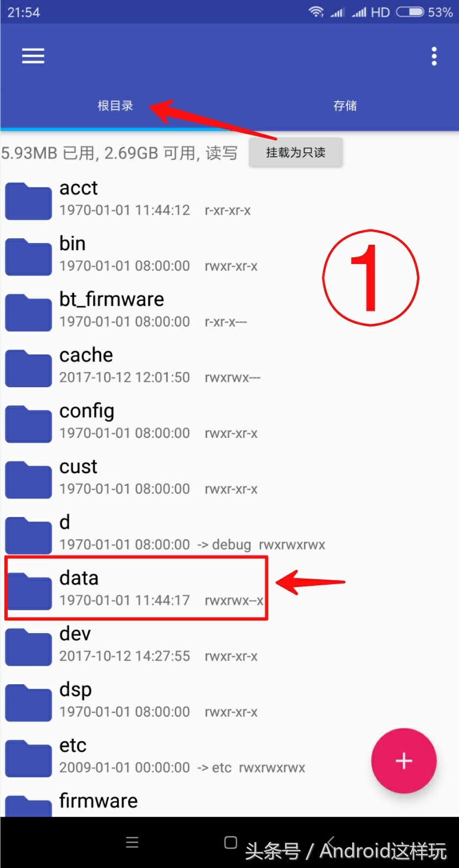This screenshot has width=459, height=868.
Task: Open the config folder icon
Action: 29,424
